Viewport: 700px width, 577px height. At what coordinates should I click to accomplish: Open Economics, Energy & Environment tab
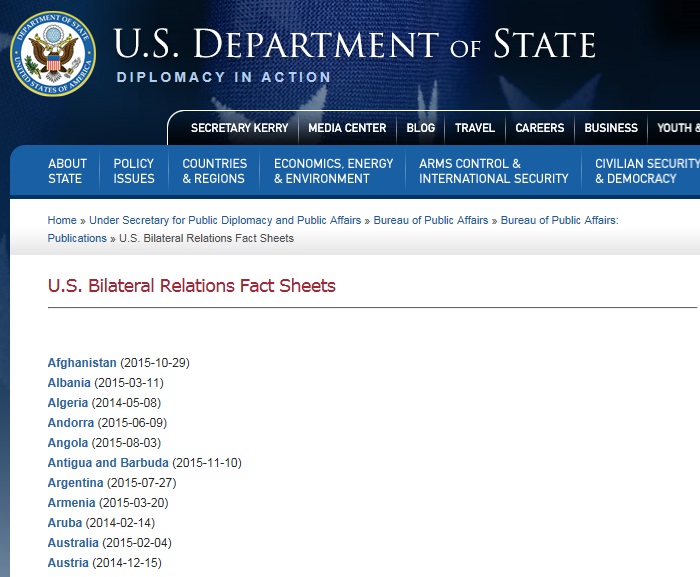coord(333,171)
